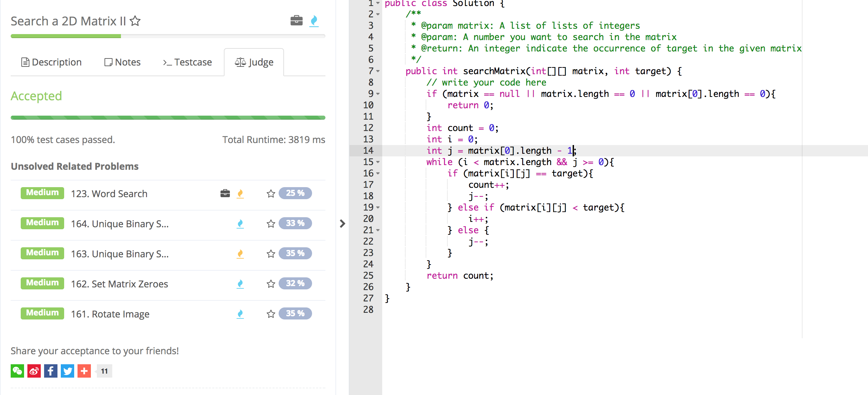868x395 pixels.
Task: Share acceptance via Weibo icon
Action: coord(34,371)
